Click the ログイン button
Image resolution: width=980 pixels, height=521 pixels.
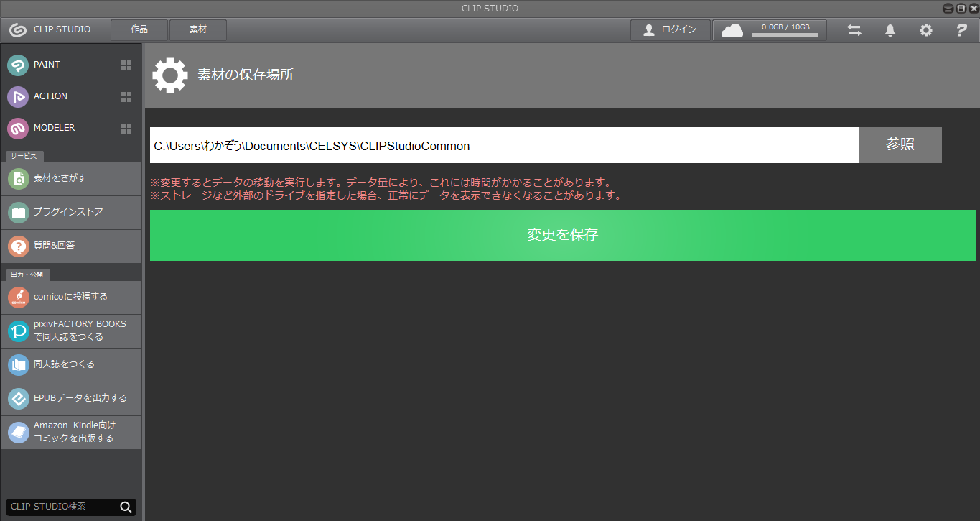[x=671, y=29]
